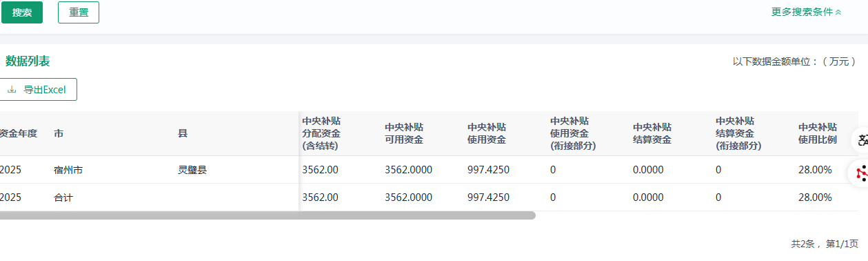
Task: Collapse 更多搜索条件 via its chevron arrows
Action: click(x=838, y=12)
